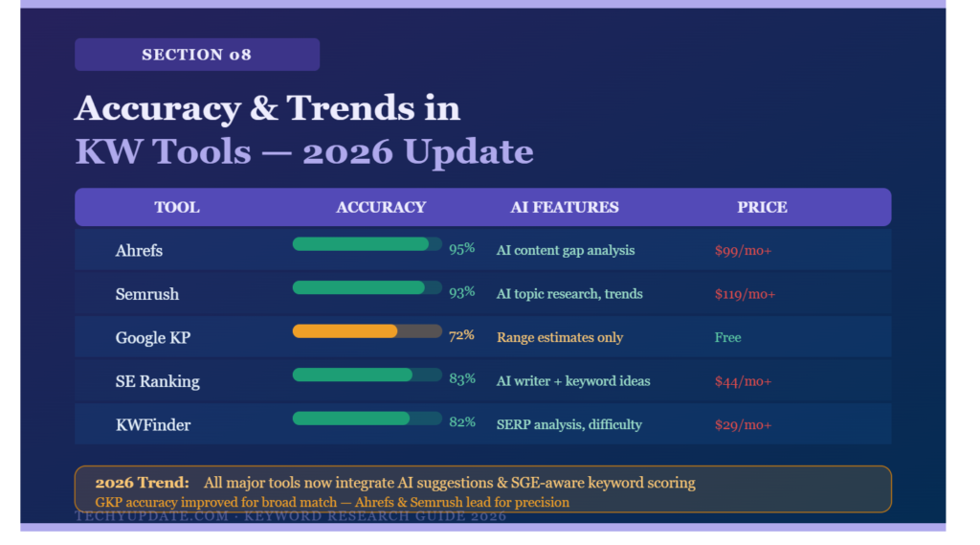Click the Semrush green accuracy bar
The width and height of the screenshot is (980, 545).
[359, 288]
